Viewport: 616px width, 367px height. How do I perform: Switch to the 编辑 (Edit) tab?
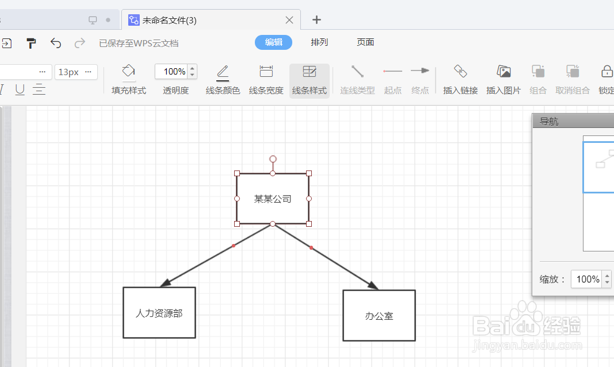click(x=273, y=42)
